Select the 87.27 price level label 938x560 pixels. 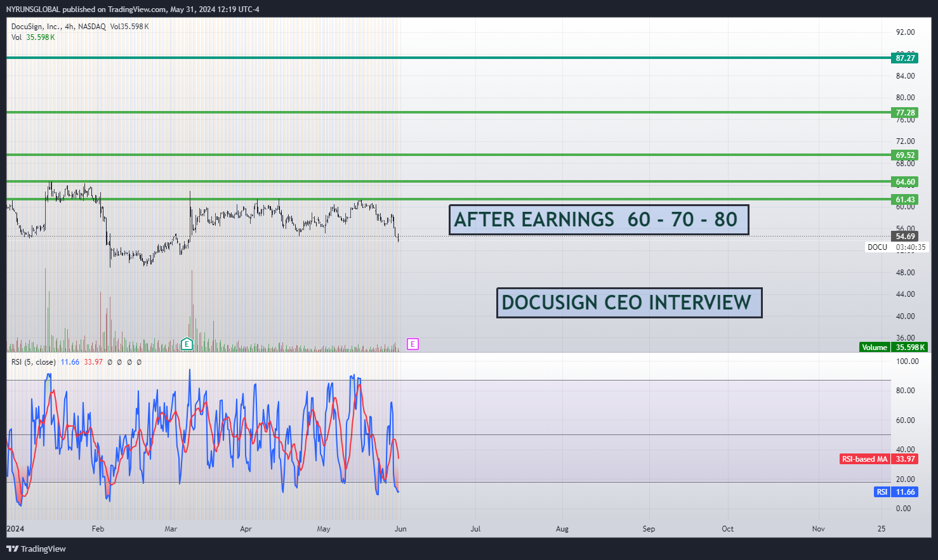click(x=905, y=58)
